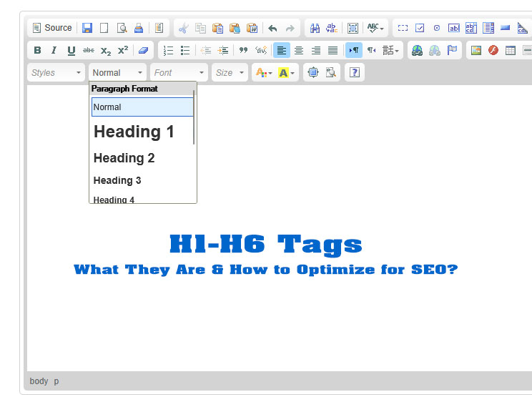
Task: Insert a form Button icon
Action: 506,28
